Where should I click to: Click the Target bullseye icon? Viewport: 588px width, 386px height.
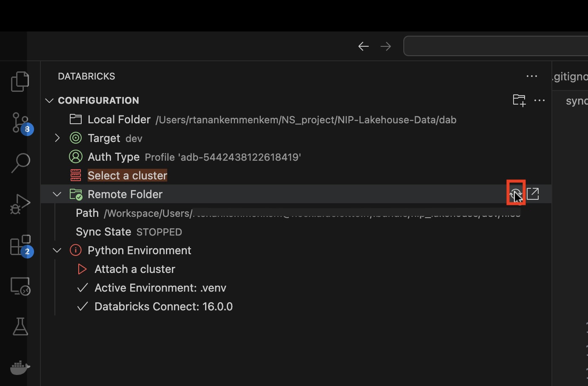click(76, 138)
